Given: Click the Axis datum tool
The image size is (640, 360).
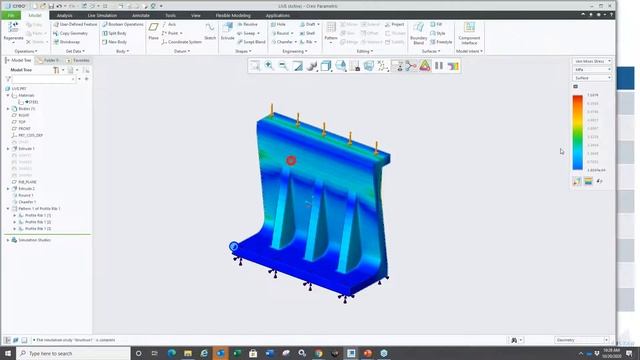Looking at the screenshot, I should click(x=169, y=24).
